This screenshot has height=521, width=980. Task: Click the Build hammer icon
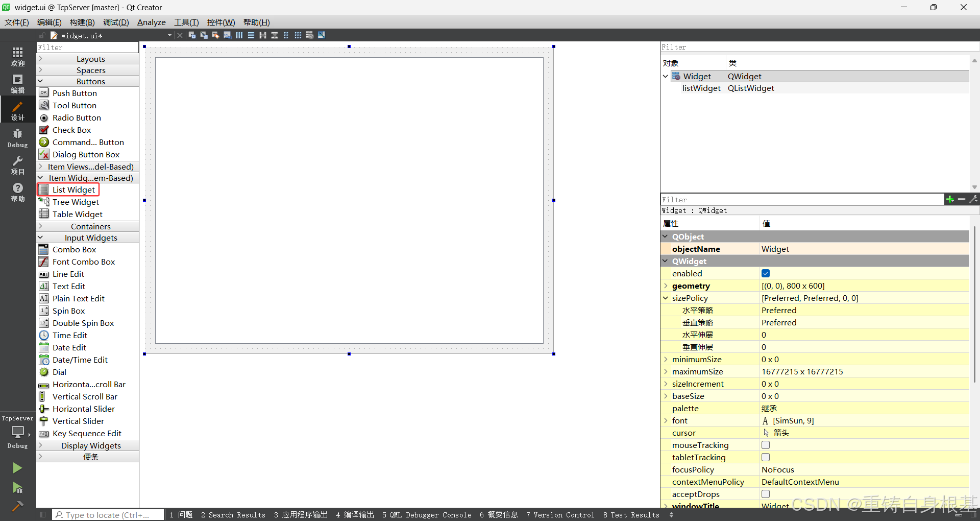click(17, 506)
